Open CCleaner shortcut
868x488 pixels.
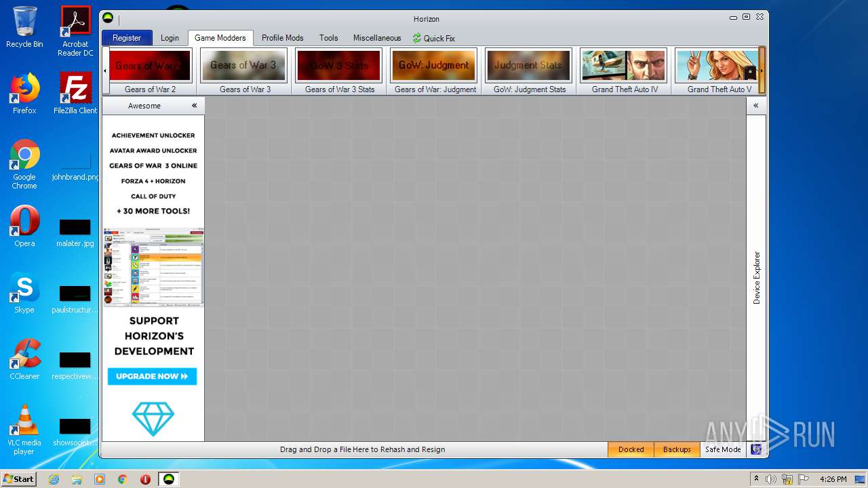pyautogui.click(x=24, y=359)
